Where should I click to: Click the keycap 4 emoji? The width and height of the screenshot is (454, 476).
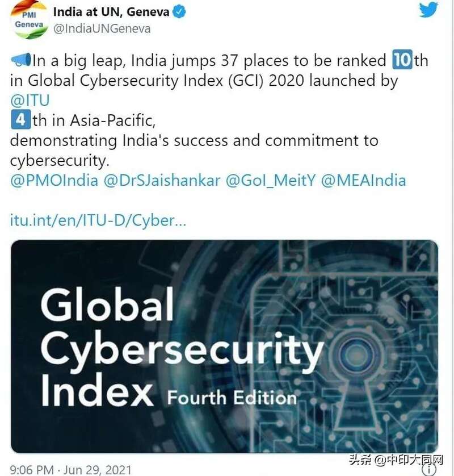[20, 120]
